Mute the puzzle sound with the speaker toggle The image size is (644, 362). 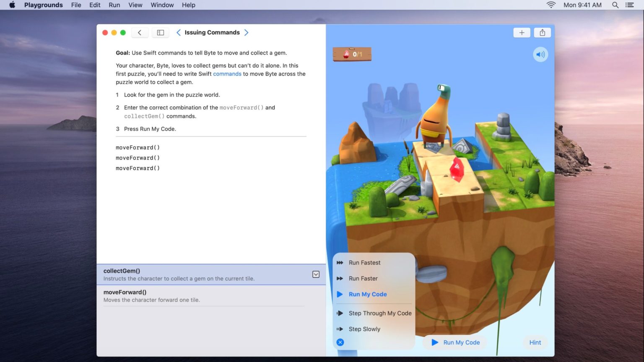[x=540, y=54]
